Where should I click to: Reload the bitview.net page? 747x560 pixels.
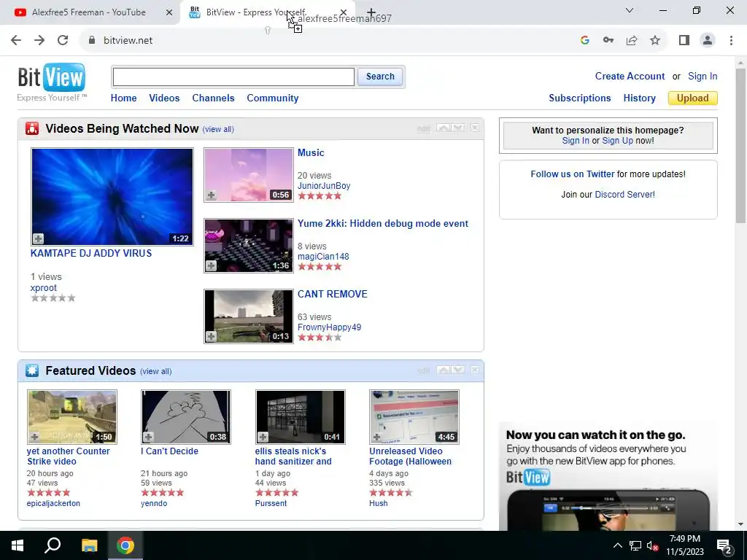(63, 41)
